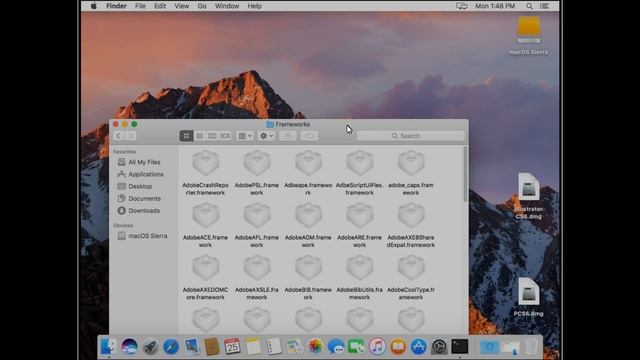Select the AdobeACE.framework icon
Screen dimensions: 640x360
pyautogui.click(x=206, y=215)
